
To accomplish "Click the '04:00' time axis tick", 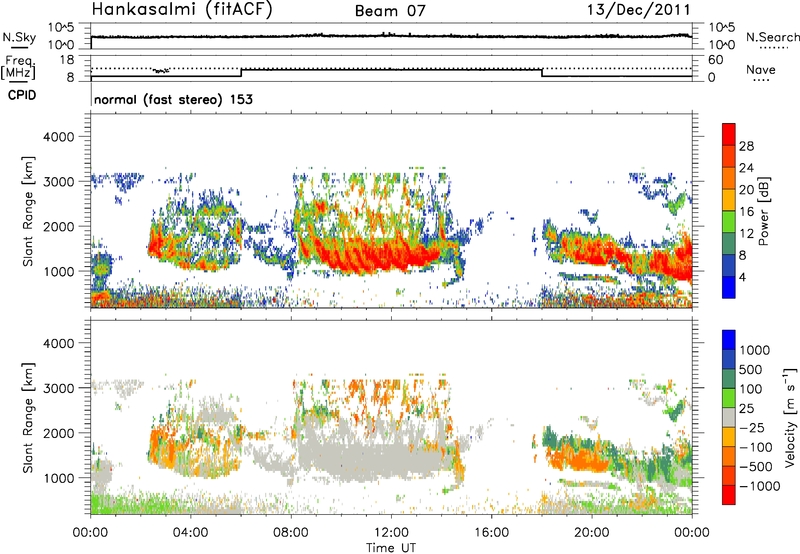I will click(191, 533).
